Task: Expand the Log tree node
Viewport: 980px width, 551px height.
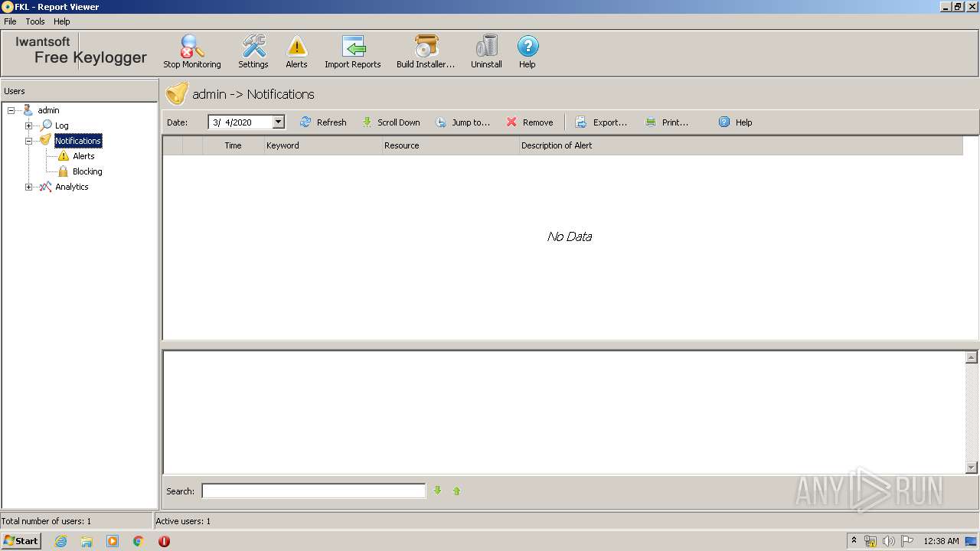Action: click(x=29, y=126)
